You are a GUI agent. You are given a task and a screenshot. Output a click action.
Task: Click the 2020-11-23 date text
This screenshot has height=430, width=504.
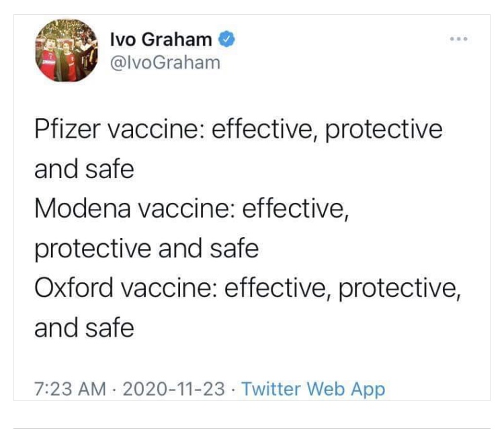[x=173, y=389]
